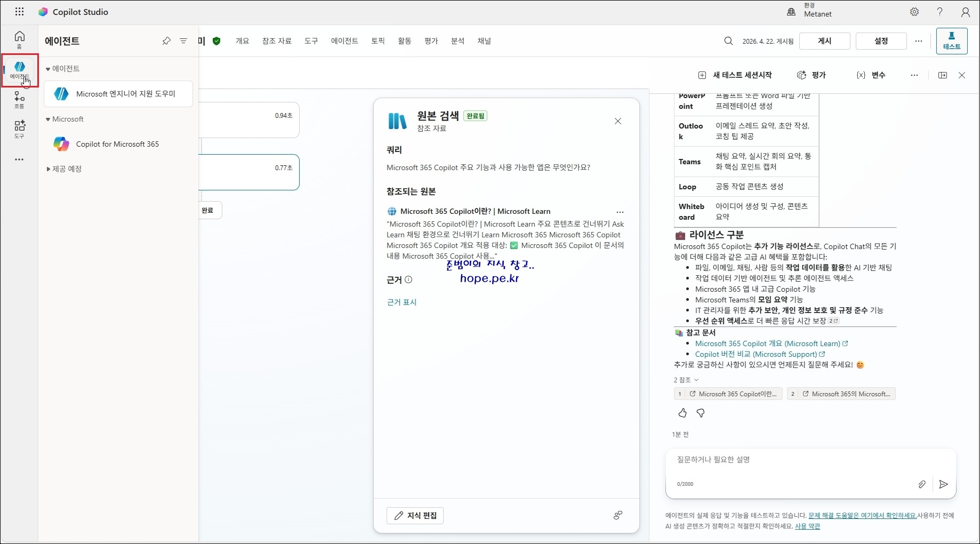980x544 pixels.
Task: Toggle the 테스트 panel button
Action: click(x=952, y=41)
